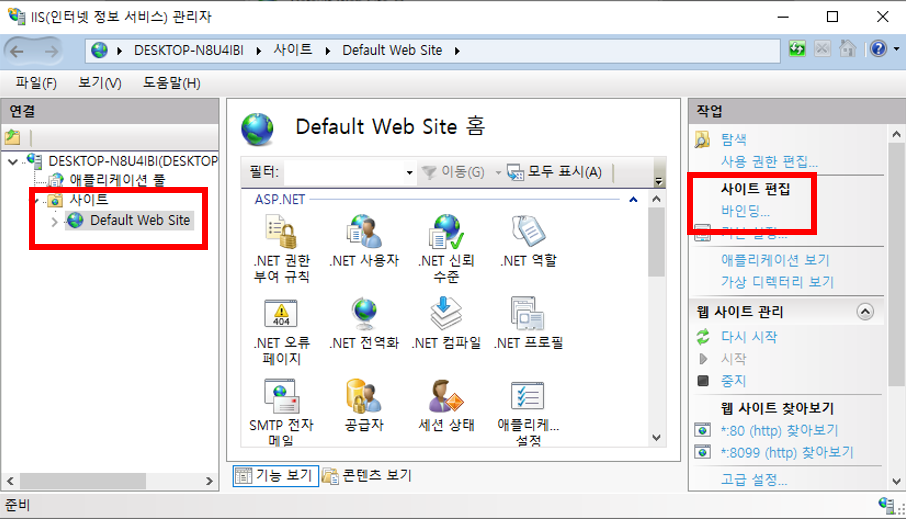This screenshot has height=521, width=906.
Task: Open *:80 (http) 찾아보기 link
Action: pos(779,430)
